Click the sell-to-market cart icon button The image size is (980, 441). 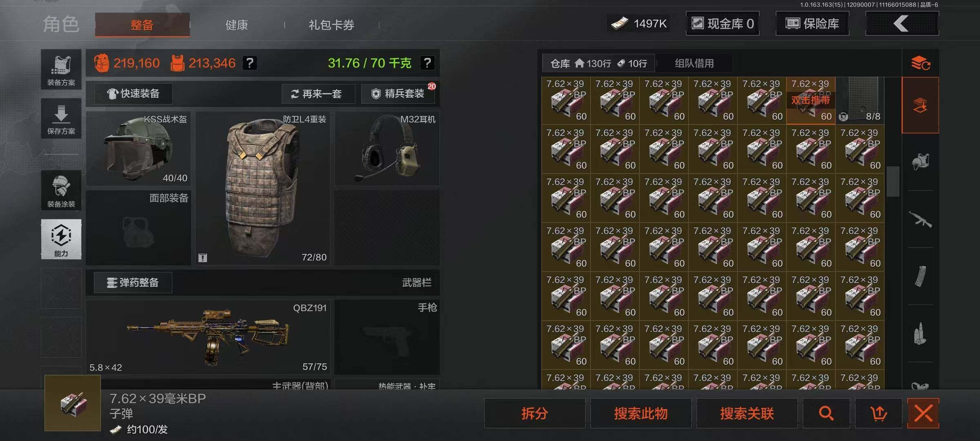(878, 413)
